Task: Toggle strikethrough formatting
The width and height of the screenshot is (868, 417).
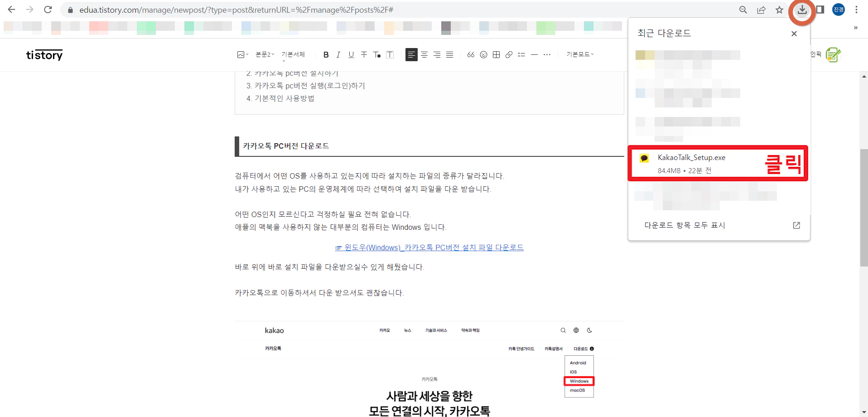Action: (x=364, y=54)
